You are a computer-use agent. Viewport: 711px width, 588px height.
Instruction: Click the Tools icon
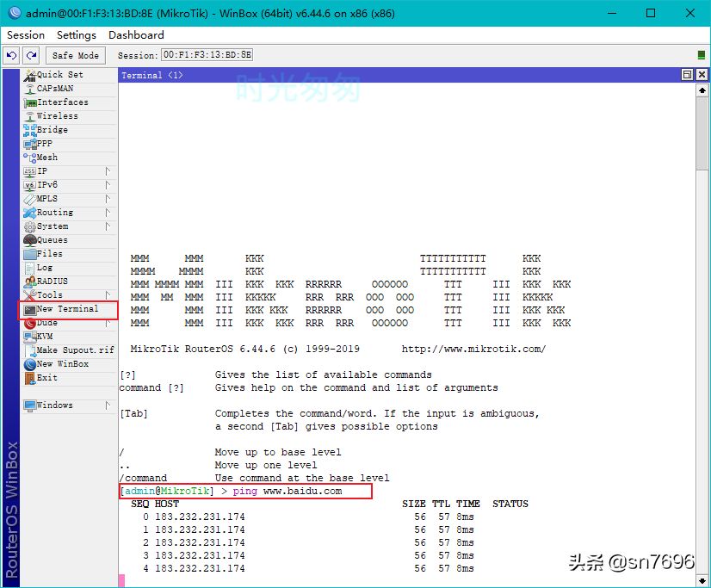30,295
